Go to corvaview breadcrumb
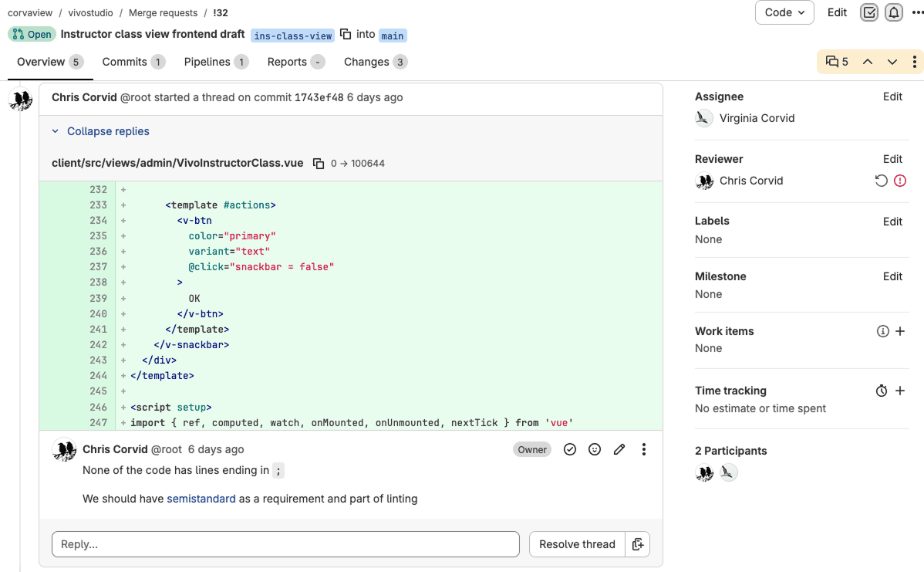Viewport: 924px width, 572px height. tap(30, 13)
